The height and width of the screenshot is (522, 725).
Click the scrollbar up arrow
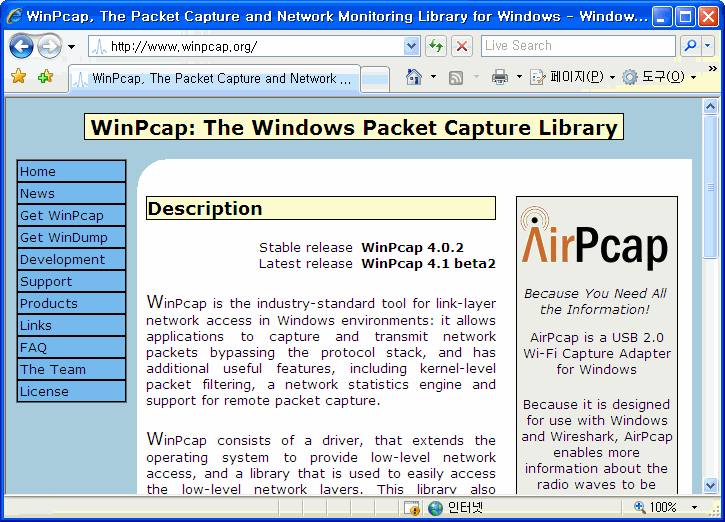pyautogui.click(x=710, y=107)
